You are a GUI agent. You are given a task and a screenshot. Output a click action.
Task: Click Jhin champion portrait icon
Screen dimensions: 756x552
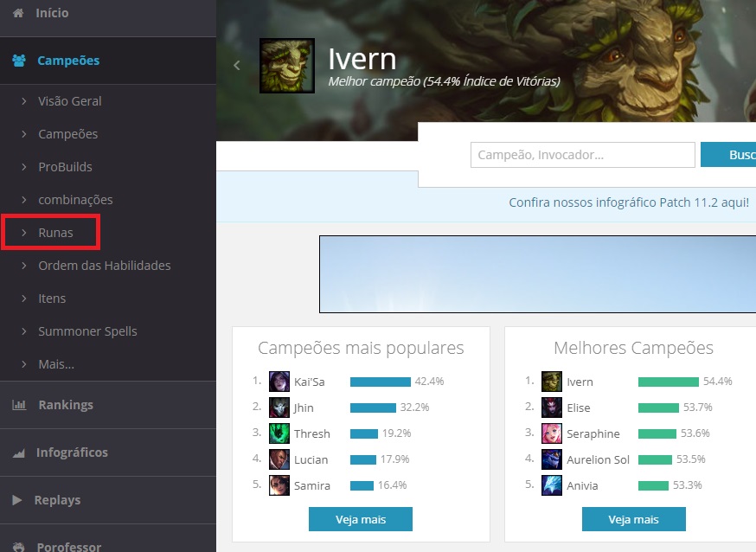tap(279, 408)
